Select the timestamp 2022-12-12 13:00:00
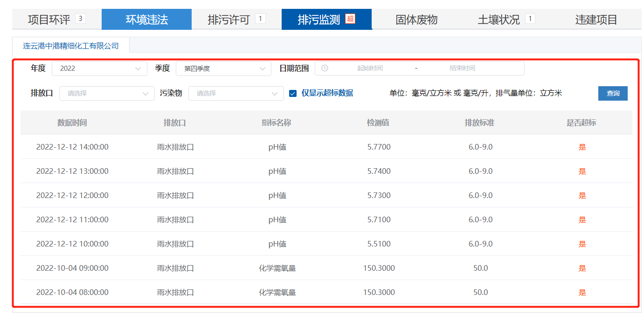644x315 pixels. (x=72, y=171)
